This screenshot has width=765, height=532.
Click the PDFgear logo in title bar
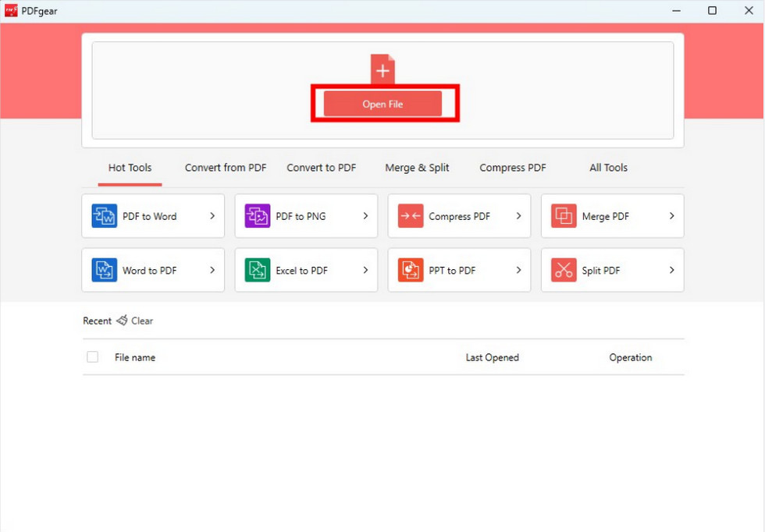tap(13, 11)
